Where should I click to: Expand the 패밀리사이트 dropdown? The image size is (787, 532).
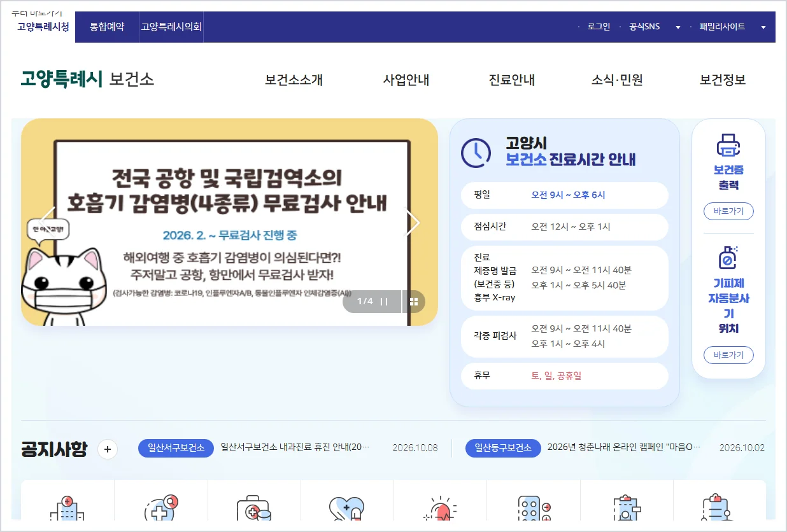click(733, 27)
